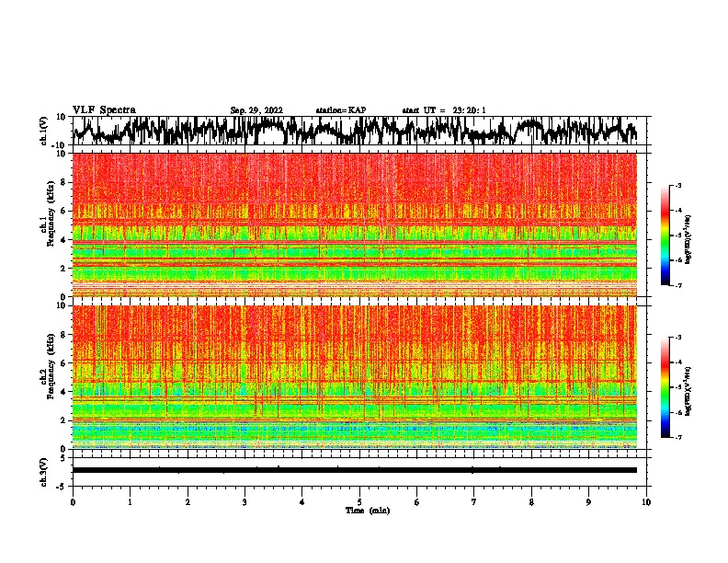
Task: Click the ch.1 colorbar "log(PSD)" unit label
Action: pos(688,240)
